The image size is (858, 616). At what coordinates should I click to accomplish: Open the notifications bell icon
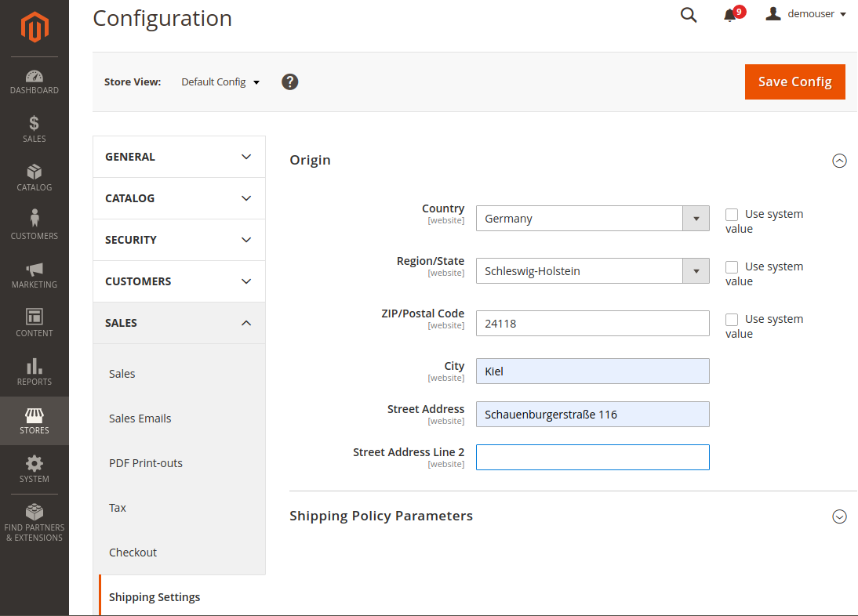coord(730,15)
